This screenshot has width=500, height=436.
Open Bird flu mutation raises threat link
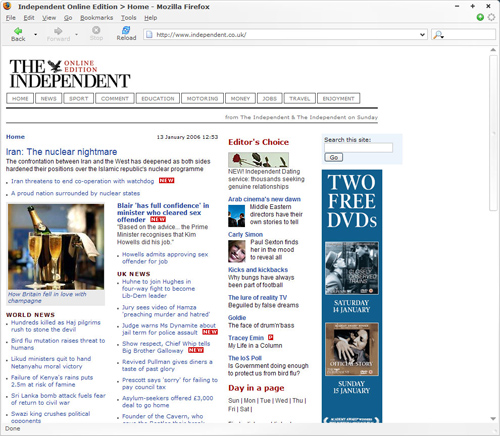click(x=58, y=344)
